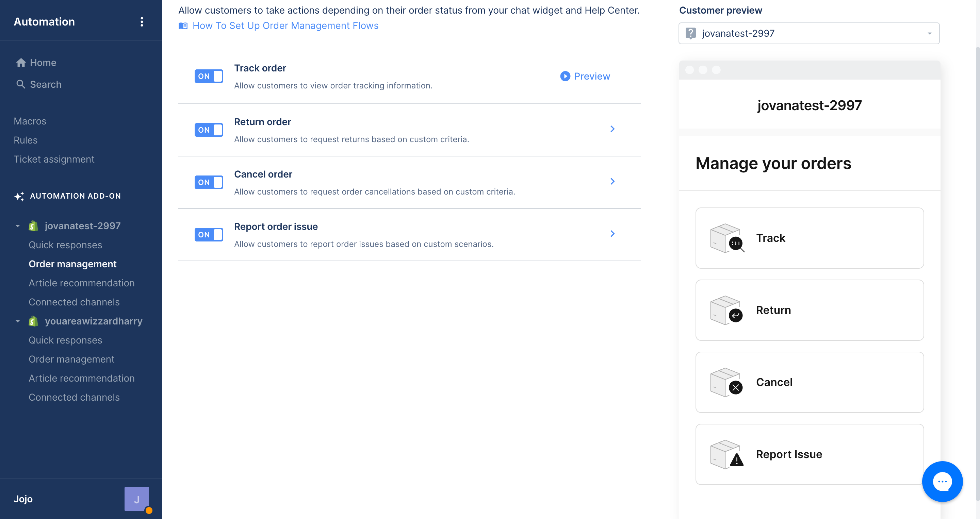The image size is (980, 519).
Task: Click the youareawizzardharry store name in sidebar
Action: coord(94,321)
